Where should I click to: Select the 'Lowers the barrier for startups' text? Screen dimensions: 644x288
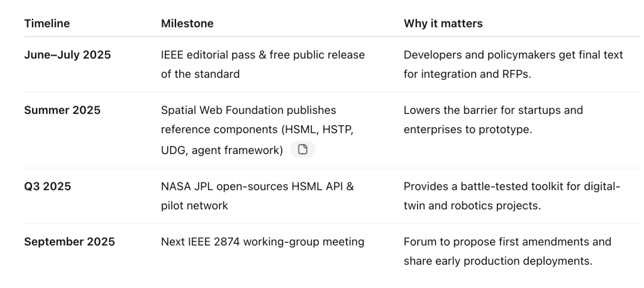coord(493,119)
